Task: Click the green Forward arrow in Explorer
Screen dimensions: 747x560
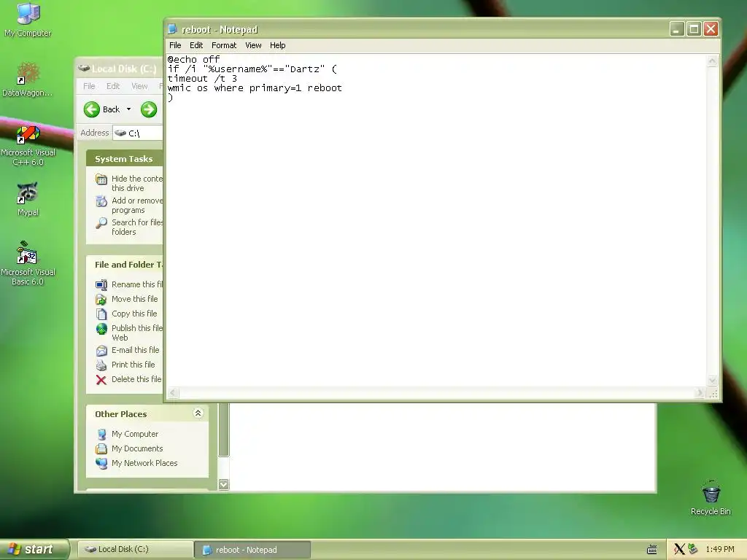Action: coord(149,109)
